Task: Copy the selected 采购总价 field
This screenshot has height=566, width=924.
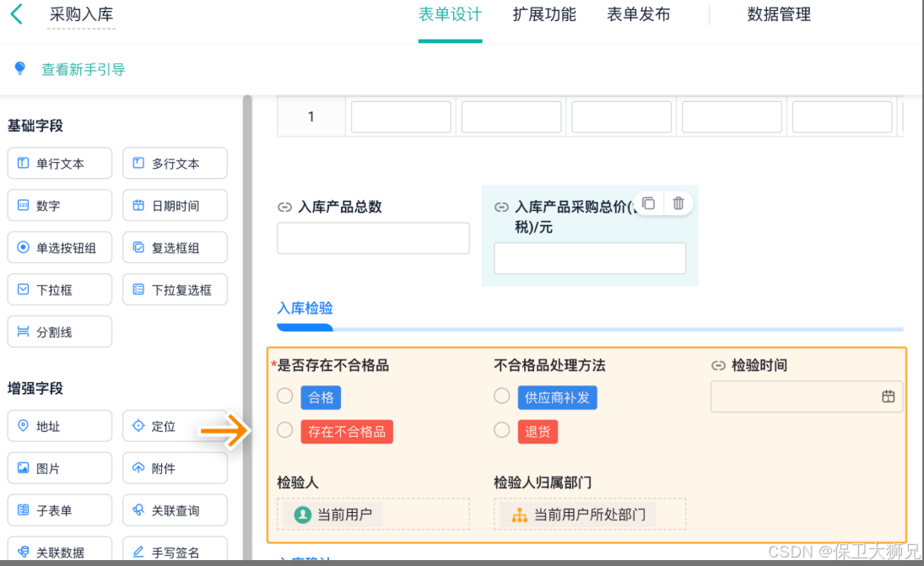Action: [x=649, y=203]
